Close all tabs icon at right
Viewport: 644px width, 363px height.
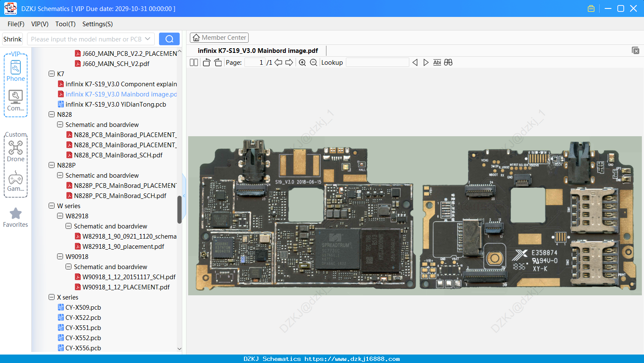pos(636,50)
